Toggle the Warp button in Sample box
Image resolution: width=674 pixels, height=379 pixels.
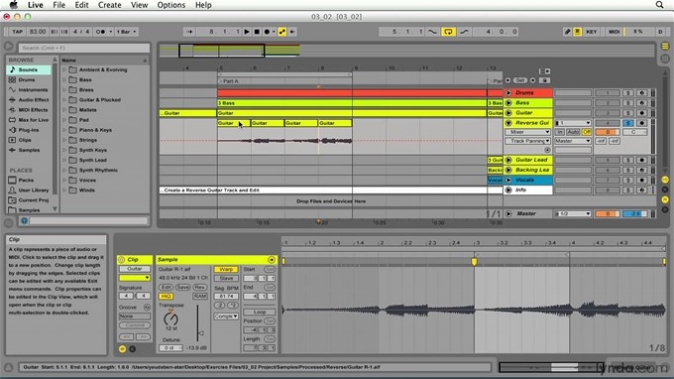click(226, 269)
